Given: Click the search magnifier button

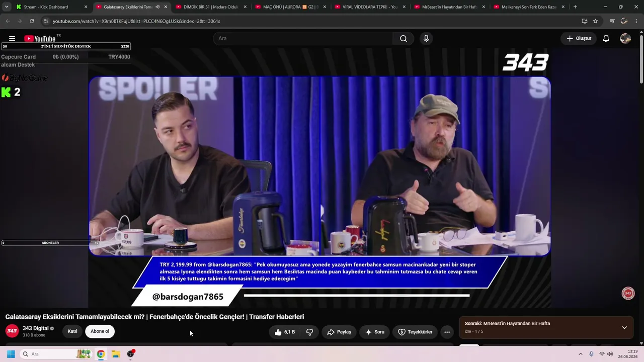Looking at the screenshot, I should [404, 39].
